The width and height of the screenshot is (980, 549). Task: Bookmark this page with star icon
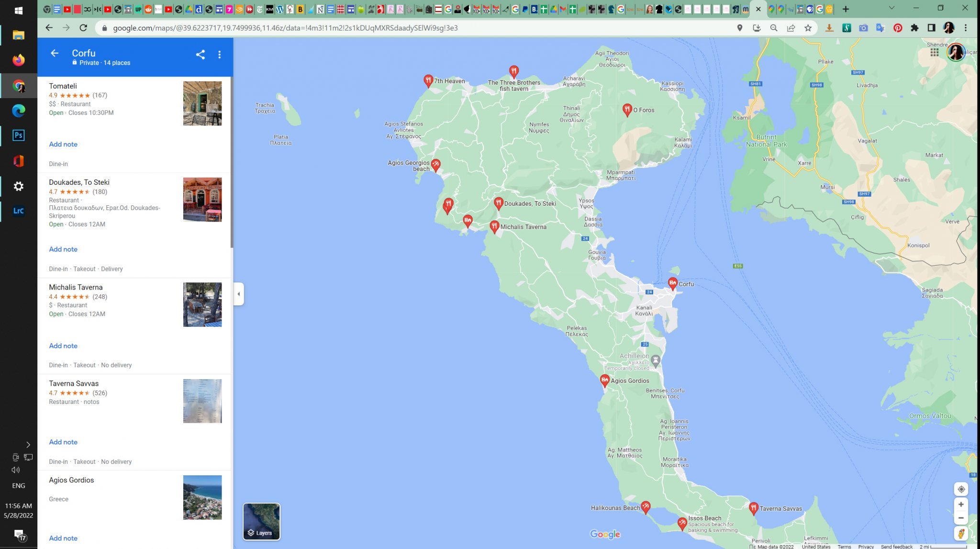(808, 28)
